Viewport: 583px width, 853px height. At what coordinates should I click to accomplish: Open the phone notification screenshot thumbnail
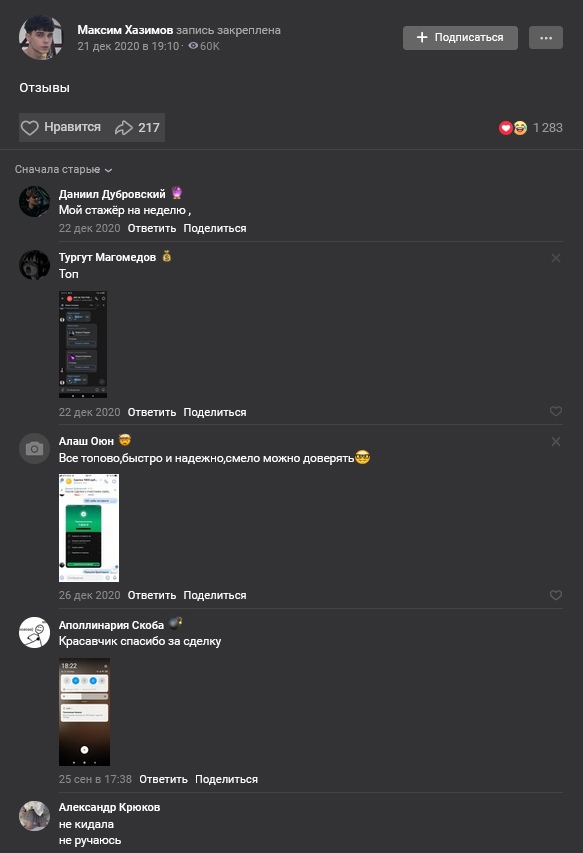point(84,712)
